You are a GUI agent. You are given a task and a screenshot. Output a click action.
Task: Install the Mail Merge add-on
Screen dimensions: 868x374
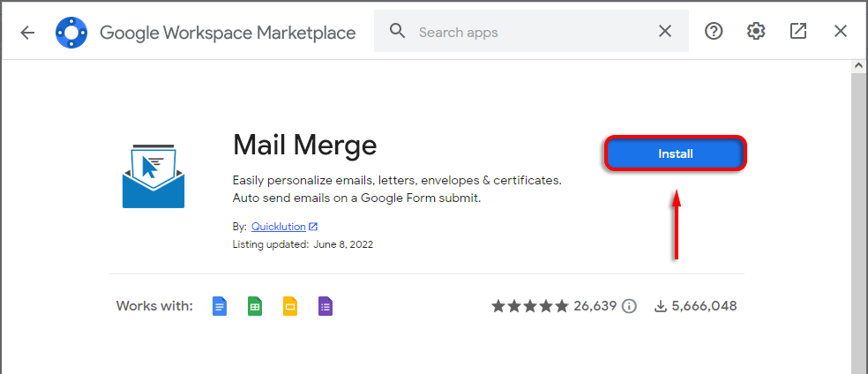click(x=676, y=154)
